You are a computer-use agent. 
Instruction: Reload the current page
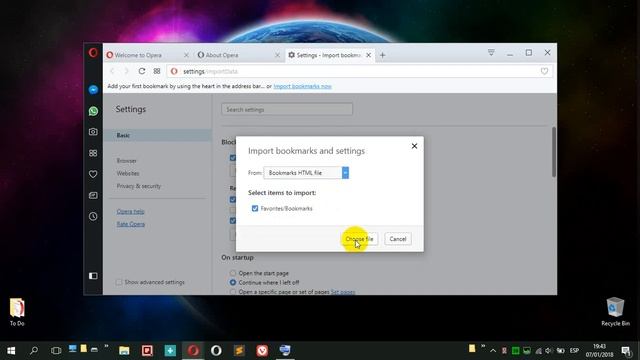point(142,71)
